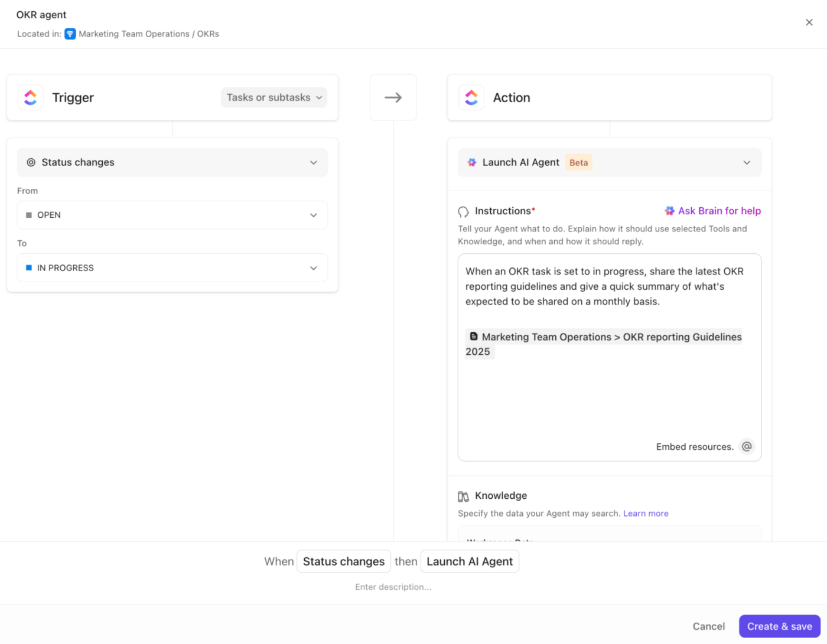
Task: Select the Launch AI Agent chip in summary
Action: [x=470, y=561]
